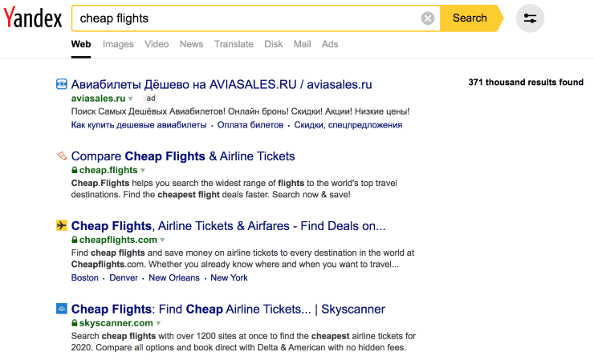
Task: Clear the search query with X icon
Action: click(x=428, y=18)
